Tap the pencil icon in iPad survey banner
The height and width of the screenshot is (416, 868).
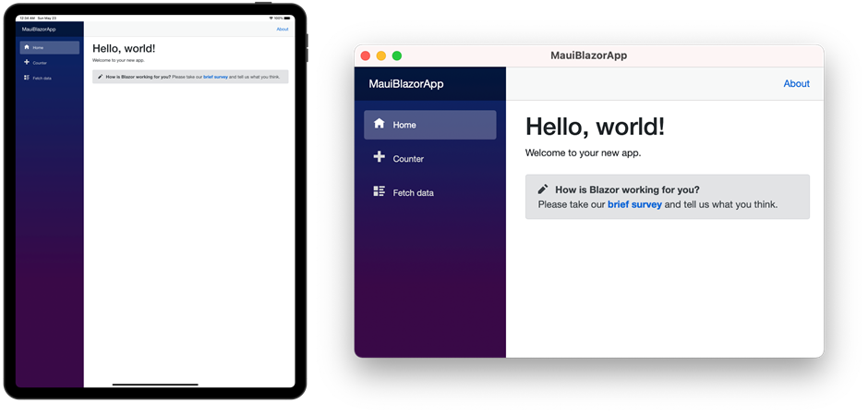click(x=100, y=77)
